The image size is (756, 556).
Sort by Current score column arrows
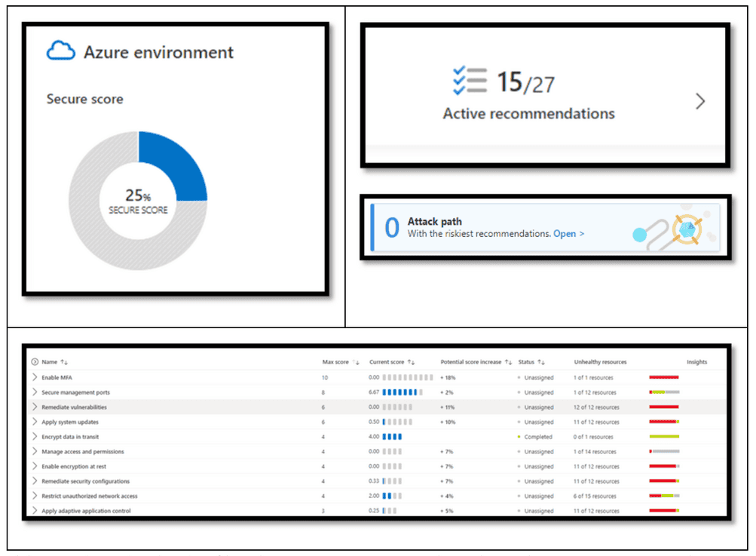[x=411, y=362]
